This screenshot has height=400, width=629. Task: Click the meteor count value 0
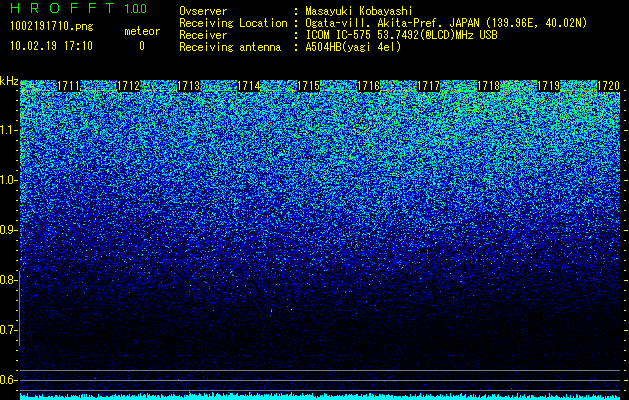pos(142,46)
